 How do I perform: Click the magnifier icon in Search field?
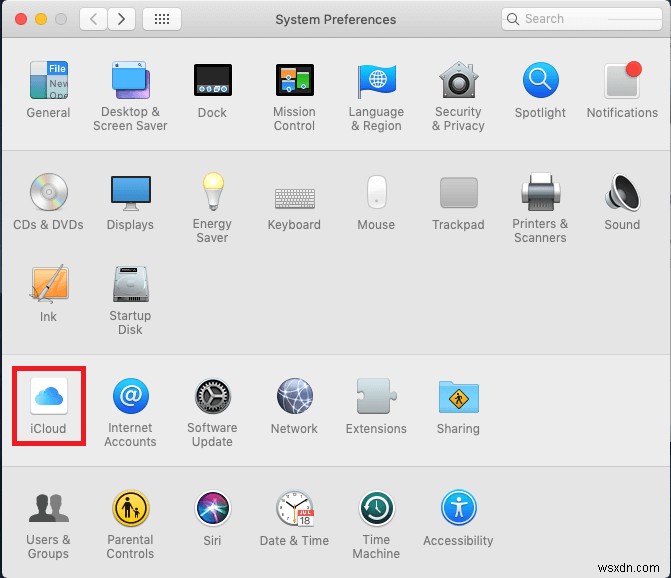pos(513,19)
